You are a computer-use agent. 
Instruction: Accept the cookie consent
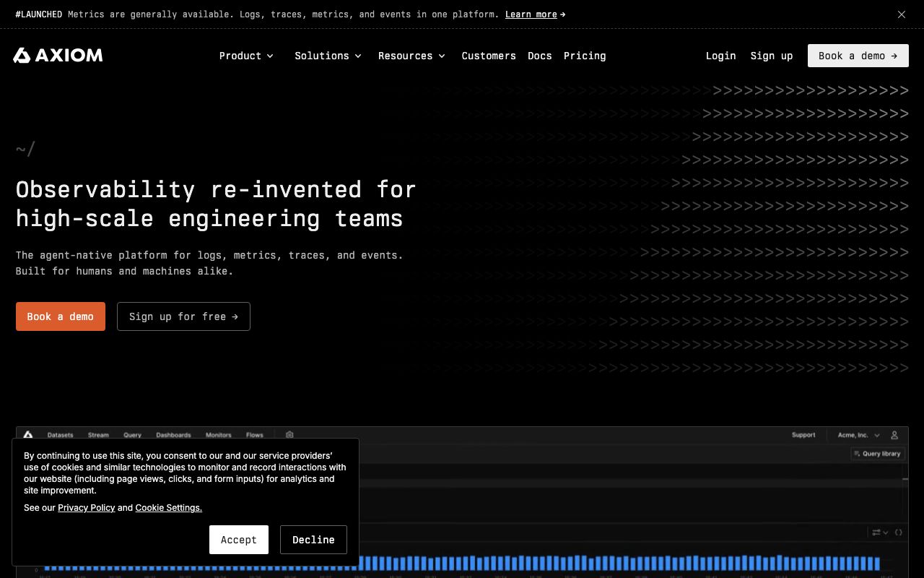[238, 540]
